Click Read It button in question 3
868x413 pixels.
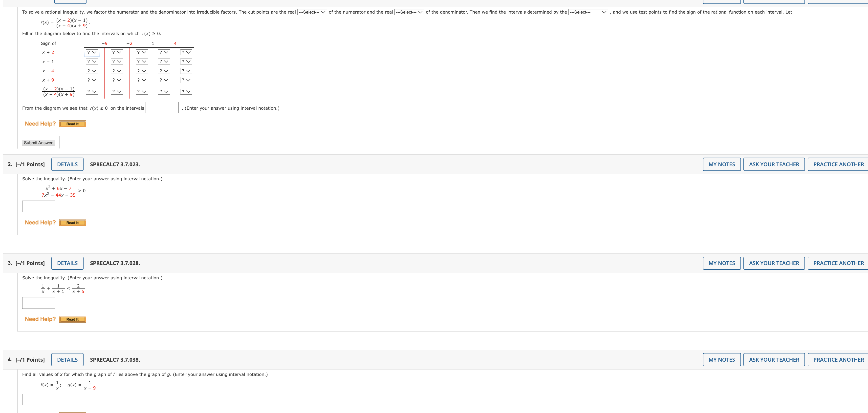click(x=72, y=319)
